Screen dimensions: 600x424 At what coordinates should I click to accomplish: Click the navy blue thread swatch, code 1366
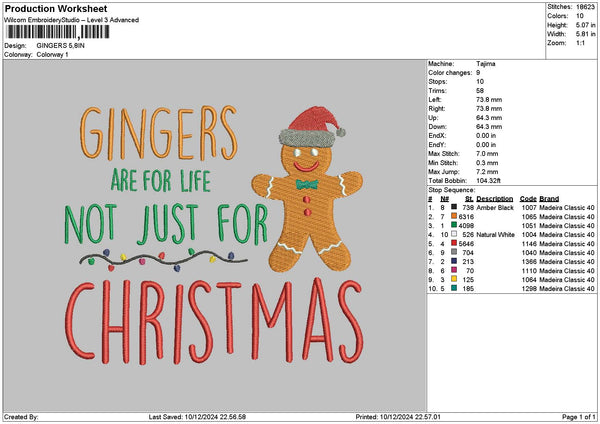(455, 261)
